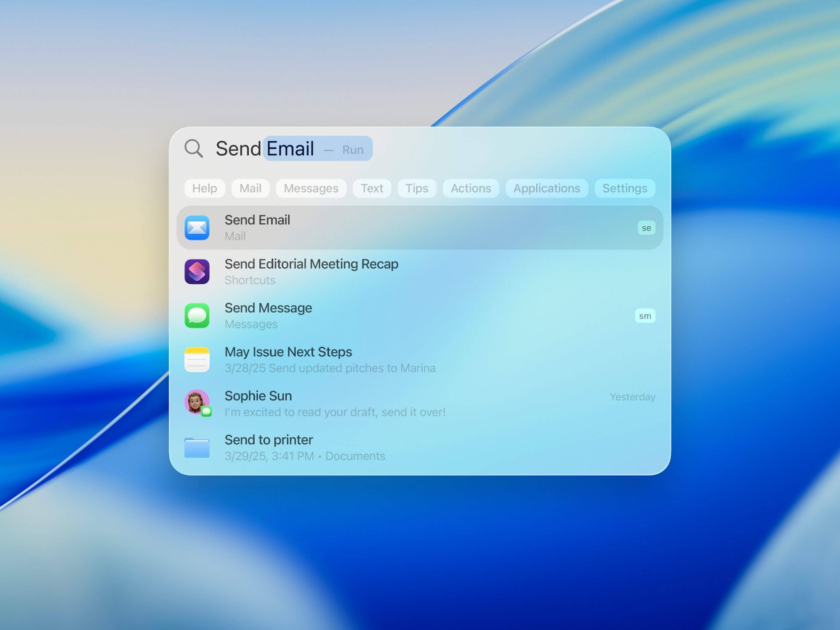
Task: Click the green Messages icon next to Send Message
Action: coord(197,316)
